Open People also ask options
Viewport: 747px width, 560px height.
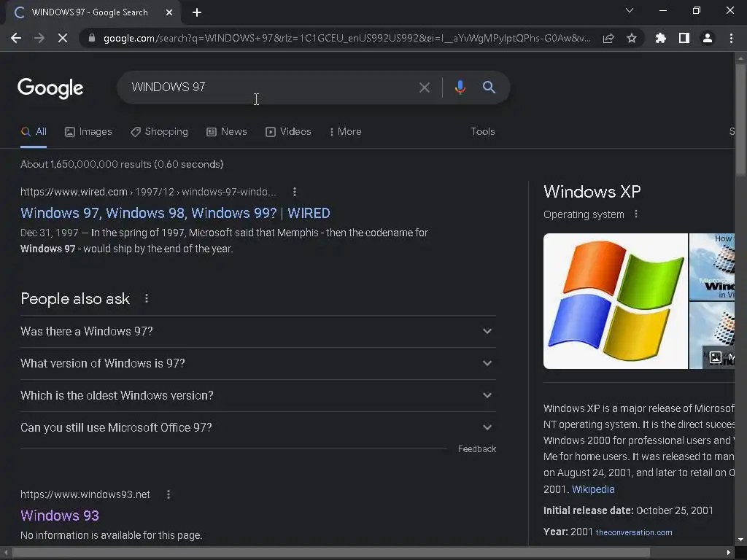pos(146,298)
